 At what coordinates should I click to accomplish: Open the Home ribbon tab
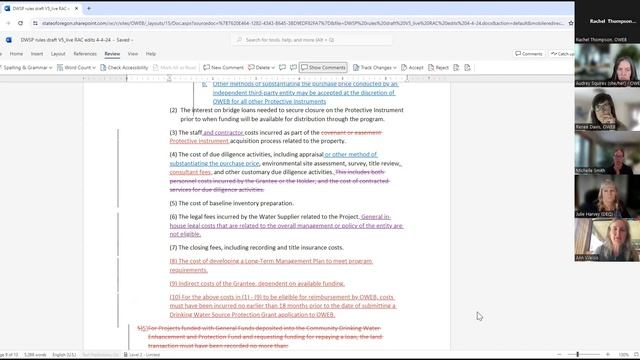click(16, 54)
